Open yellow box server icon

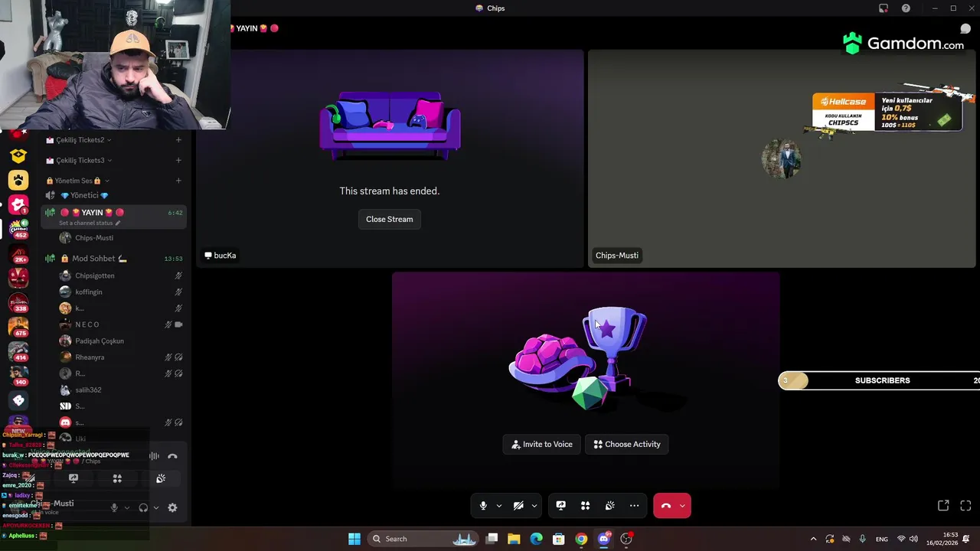18,155
